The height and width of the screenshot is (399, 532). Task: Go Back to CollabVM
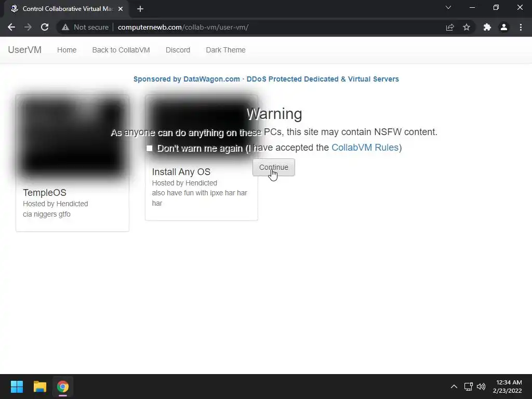point(121,50)
